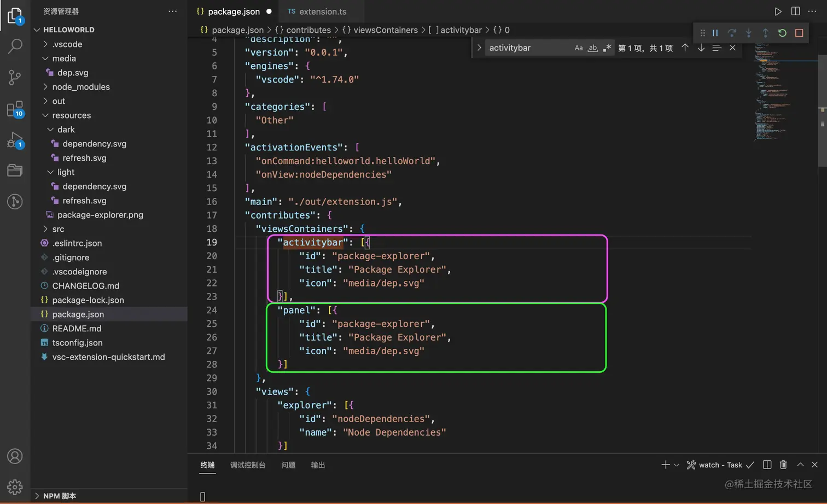Open the Accounts menu in activity bar
This screenshot has height=504, width=827.
click(15, 456)
